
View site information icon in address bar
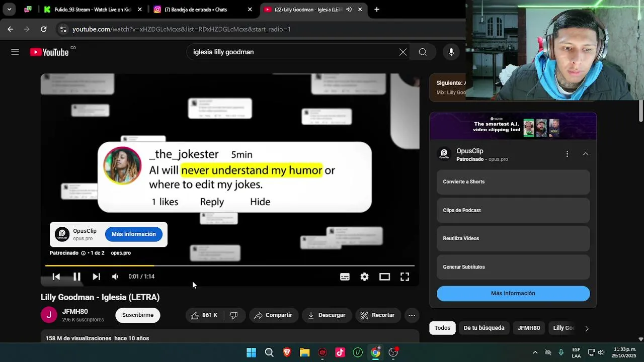(63, 29)
